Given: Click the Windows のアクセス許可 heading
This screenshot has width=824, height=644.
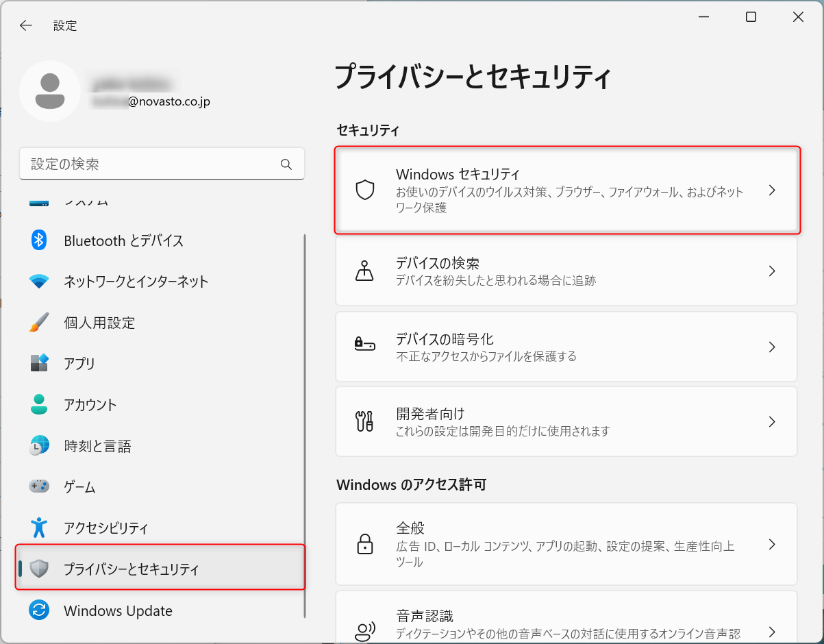Looking at the screenshot, I should click(412, 484).
